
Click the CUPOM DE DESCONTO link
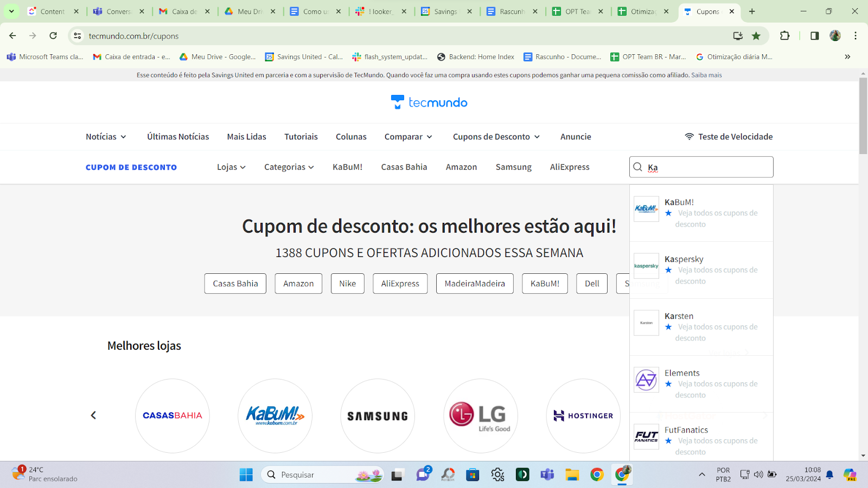coord(131,168)
